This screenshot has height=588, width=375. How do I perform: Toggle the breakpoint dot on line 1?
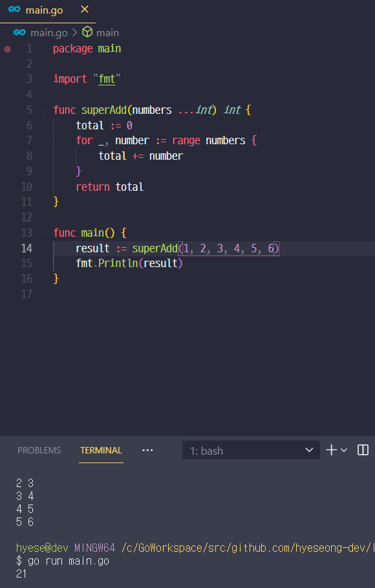pos(8,49)
